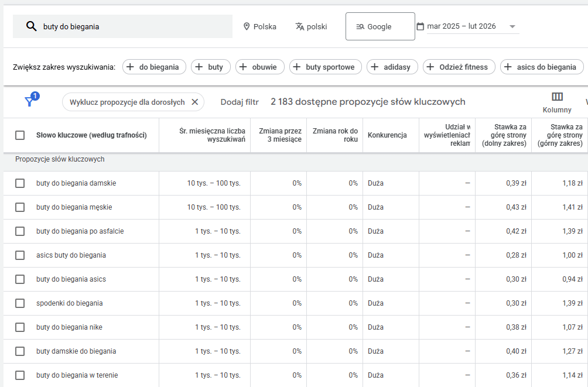Viewport: 588px width, 387px height.
Task: Remove the Wyklucz propozycje dla dorosłych filter
Action: point(194,102)
